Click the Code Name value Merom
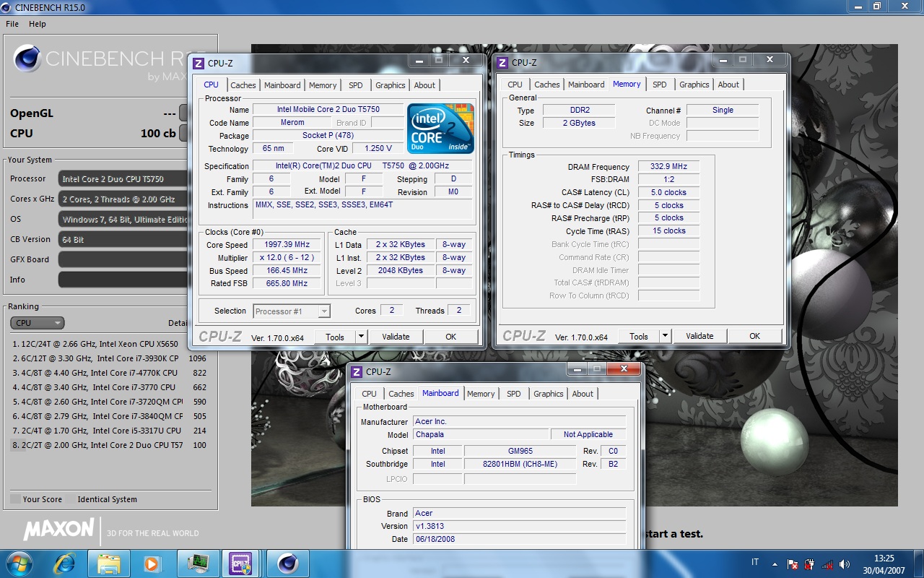This screenshot has height=578, width=924. pyautogui.click(x=292, y=123)
